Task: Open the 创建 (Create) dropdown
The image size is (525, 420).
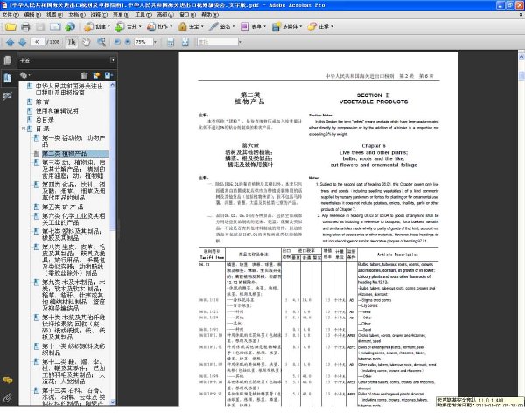Action: (x=97, y=27)
